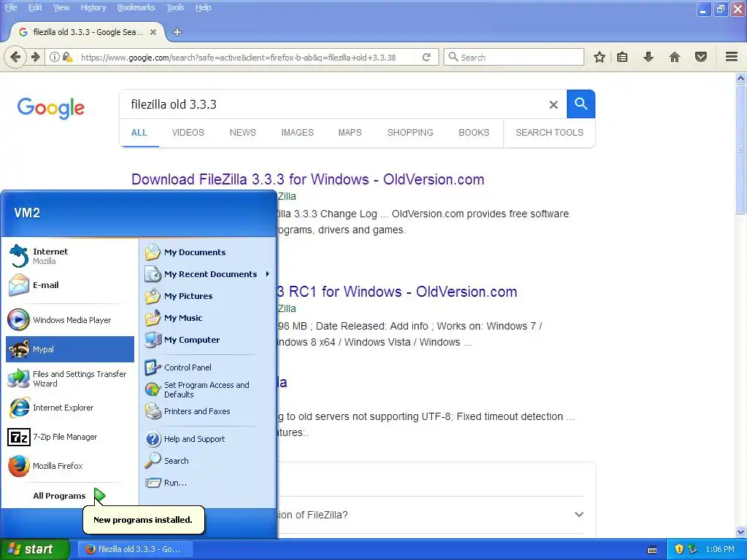The width and height of the screenshot is (747, 560).
Task: Open Download FileZilla 3.3.3 for Windows link
Action: [x=308, y=179]
